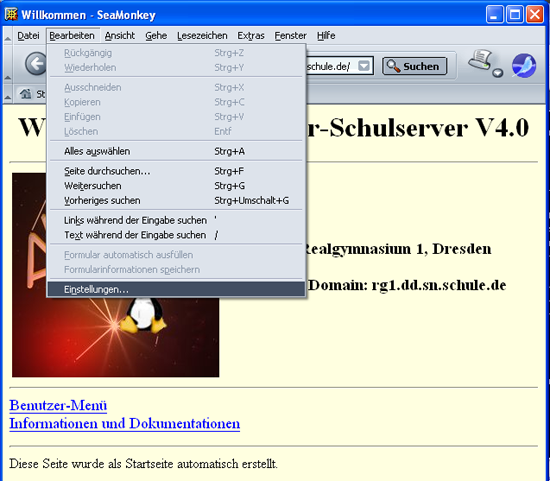Close the open Bearbeiten menu
The image size is (550, 481).
(72, 36)
